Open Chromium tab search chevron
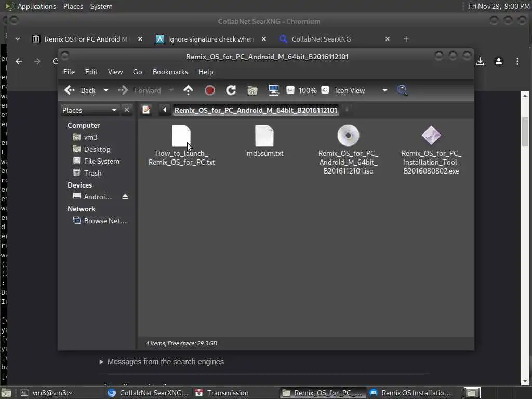The width and height of the screenshot is (532, 399). click(x=18, y=39)
